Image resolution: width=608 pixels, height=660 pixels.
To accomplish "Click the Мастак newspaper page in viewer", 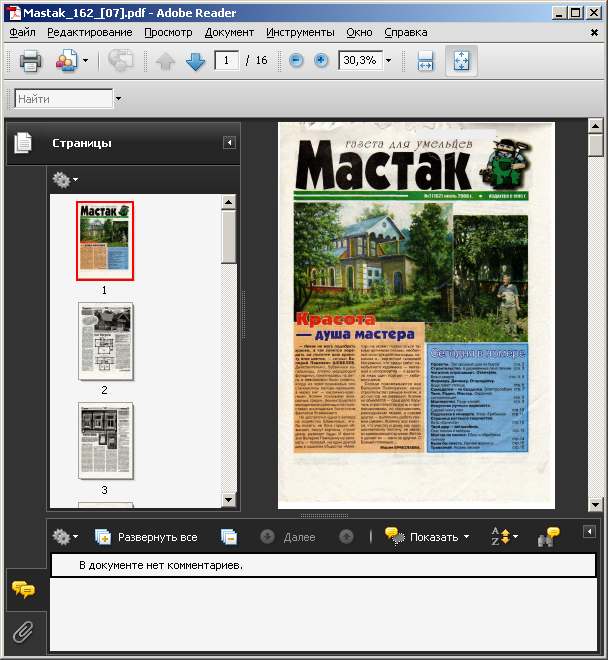I will point(416,315).
